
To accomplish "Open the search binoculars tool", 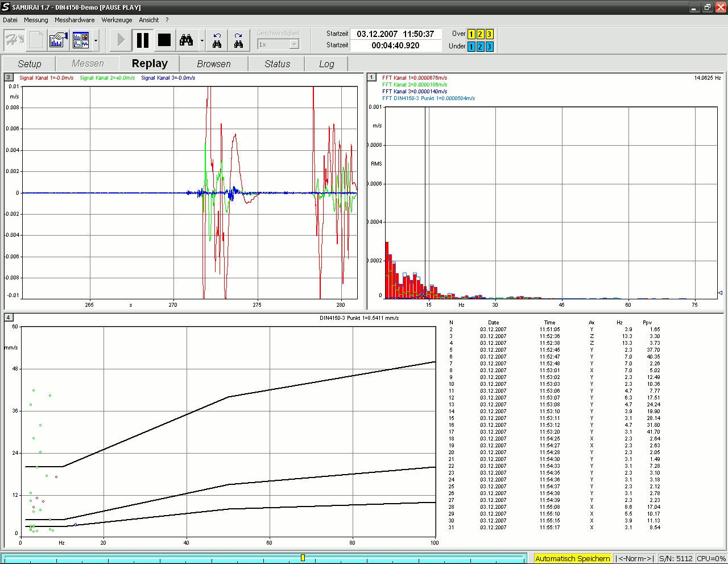I will tap(186, 40).
